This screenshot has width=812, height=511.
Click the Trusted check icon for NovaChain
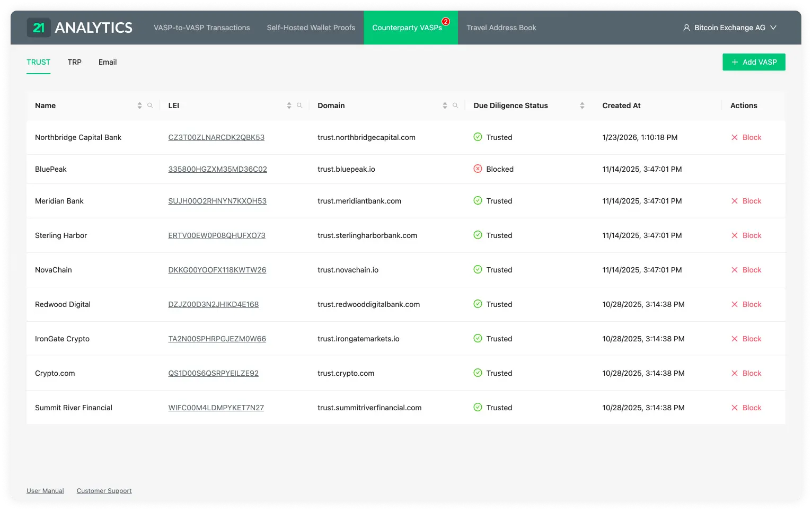pos(478,269)
